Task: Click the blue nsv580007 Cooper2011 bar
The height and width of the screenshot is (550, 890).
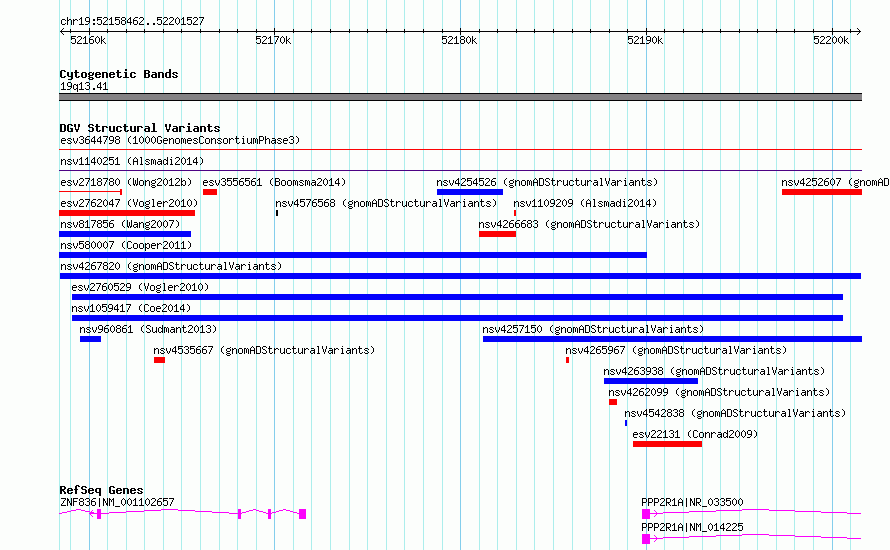Action: [353, 255]
